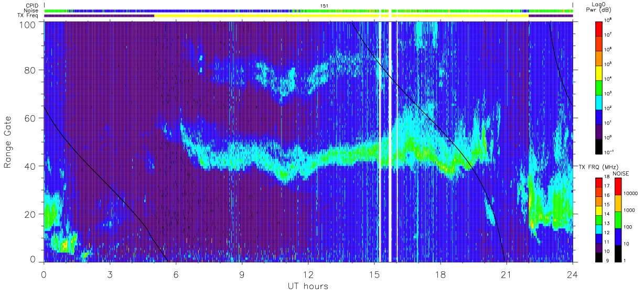Select the red segment of the NOISE colorbar
Image resolution: width=644 pixels, height=297 pixels.
click(x=618, y=186)
